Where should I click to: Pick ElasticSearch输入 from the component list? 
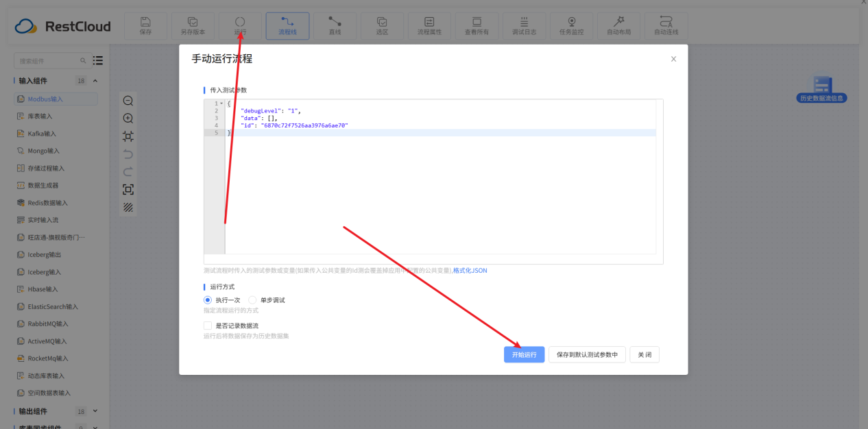coord(53,306)
